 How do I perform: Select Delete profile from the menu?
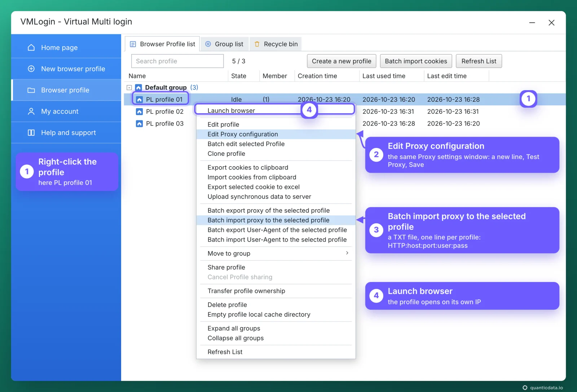click(x=276, y=305)
